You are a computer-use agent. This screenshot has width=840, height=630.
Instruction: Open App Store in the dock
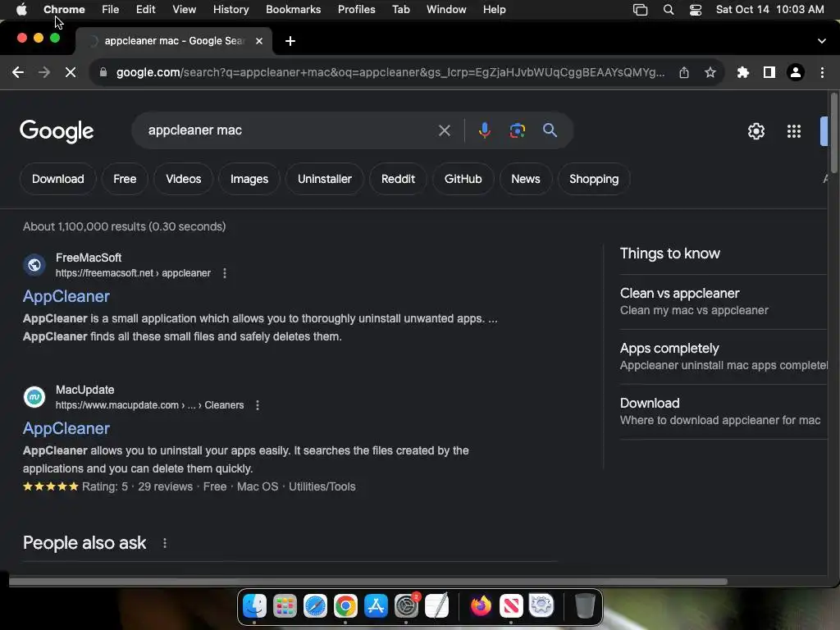[x=376, y=606]
